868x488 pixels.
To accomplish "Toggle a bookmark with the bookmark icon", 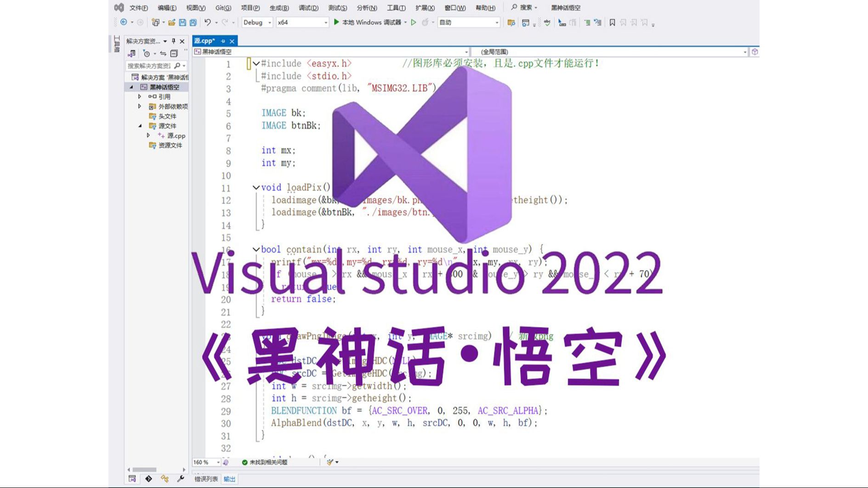I will pyautogui.click(x=612, y=22).
